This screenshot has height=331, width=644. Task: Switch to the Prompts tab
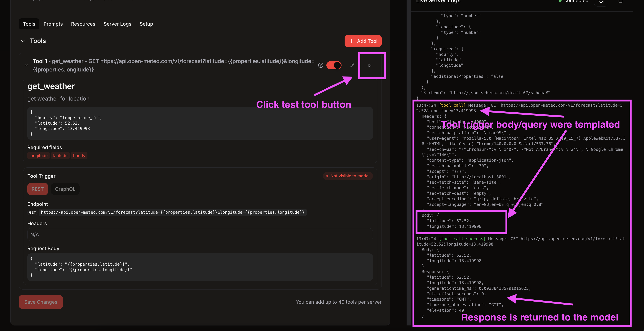coord(53,24)
